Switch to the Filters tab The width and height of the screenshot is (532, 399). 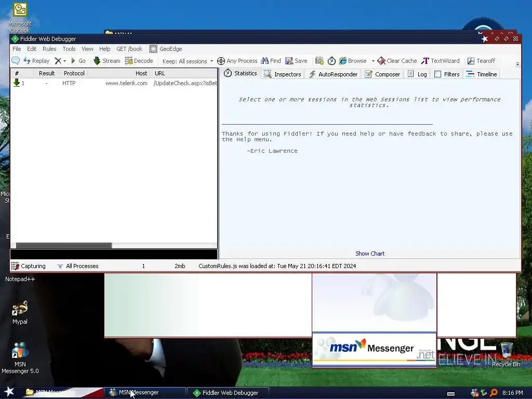tap(447, 74)
